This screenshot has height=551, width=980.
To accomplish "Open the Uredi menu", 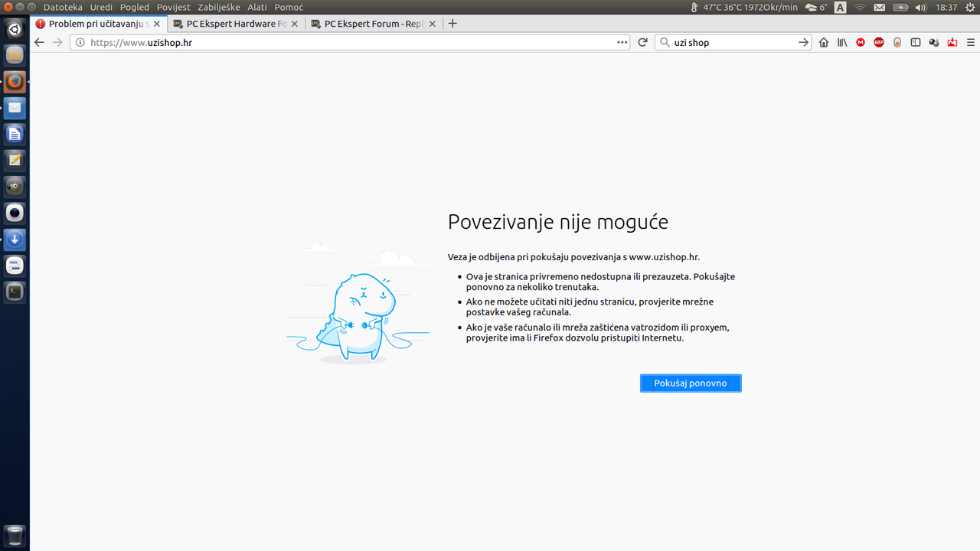I will point(101,7).
